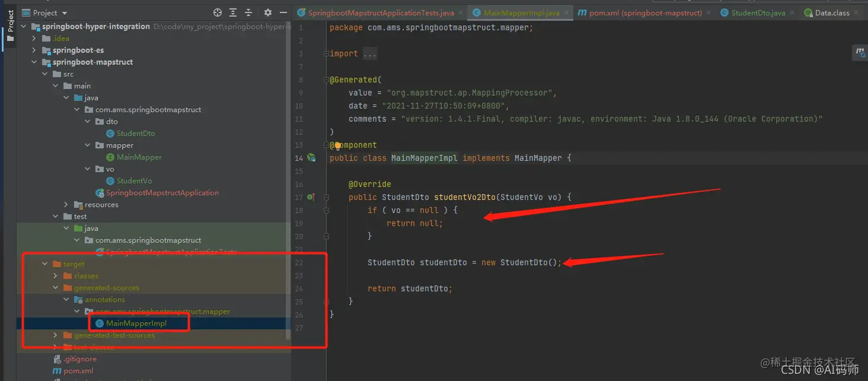Collapse All in the Project tree toolbar
This screenshot has height=381, width=868.
248,12
